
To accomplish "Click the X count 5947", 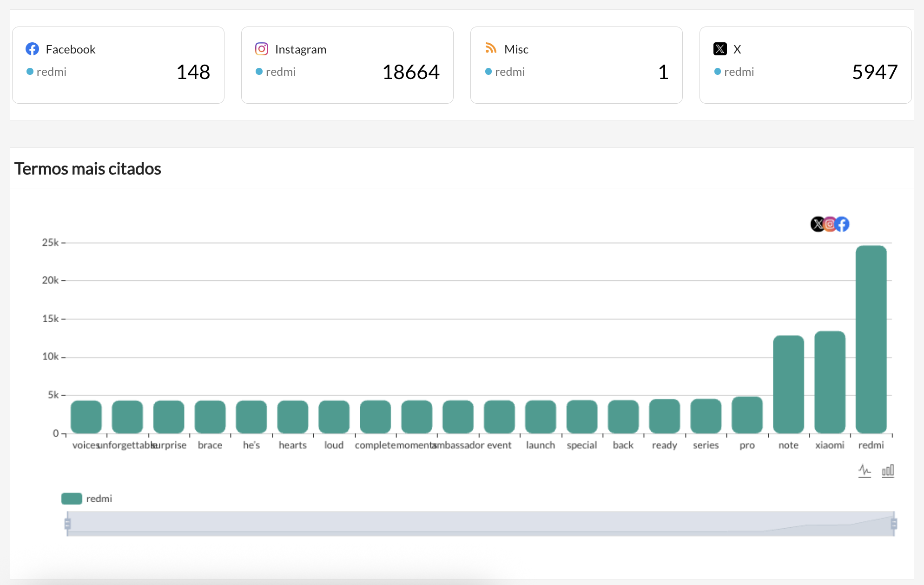I will pos(875,72).
